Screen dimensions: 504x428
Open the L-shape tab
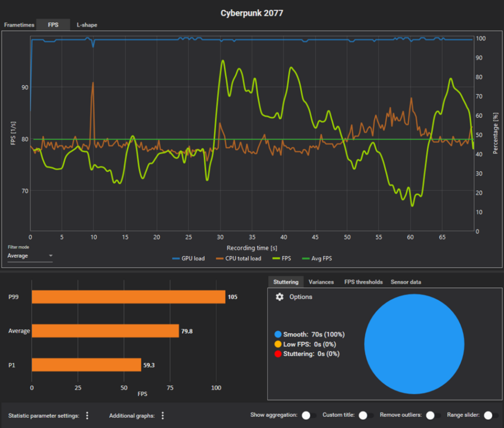coord(87,25)
